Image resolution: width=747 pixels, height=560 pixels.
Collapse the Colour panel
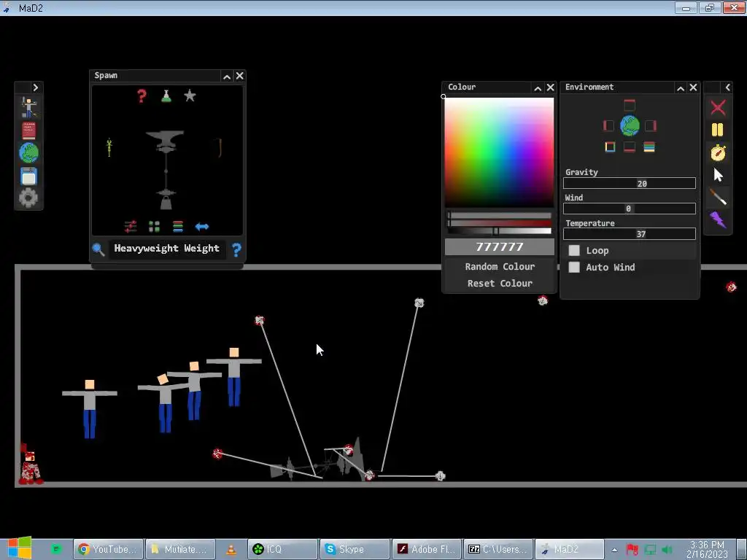tap(538, 88)
